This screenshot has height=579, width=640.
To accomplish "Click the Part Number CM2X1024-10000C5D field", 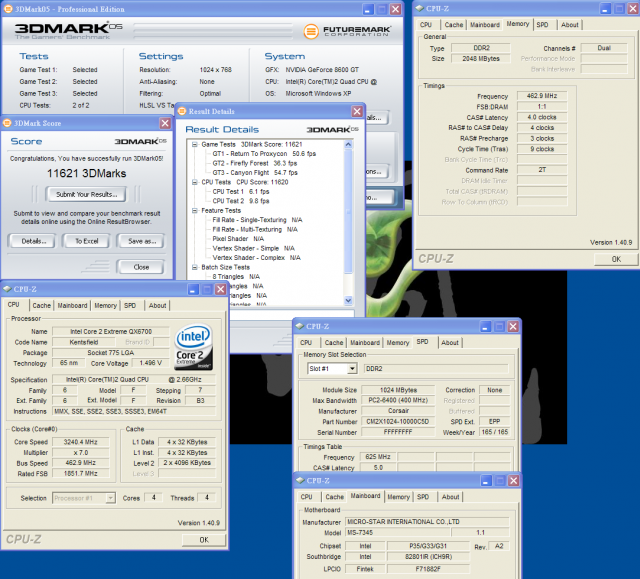I will [x=398, y=421].
